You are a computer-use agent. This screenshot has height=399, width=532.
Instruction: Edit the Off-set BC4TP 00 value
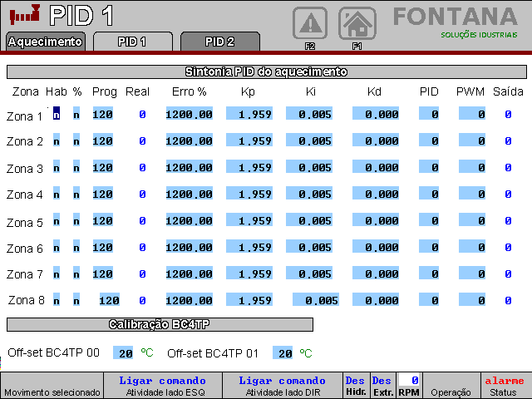pyautogui.click(x=123, y=353)
